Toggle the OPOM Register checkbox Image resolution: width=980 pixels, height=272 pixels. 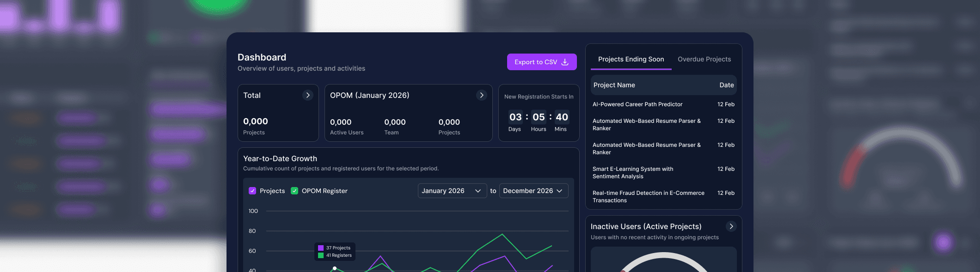294,191
